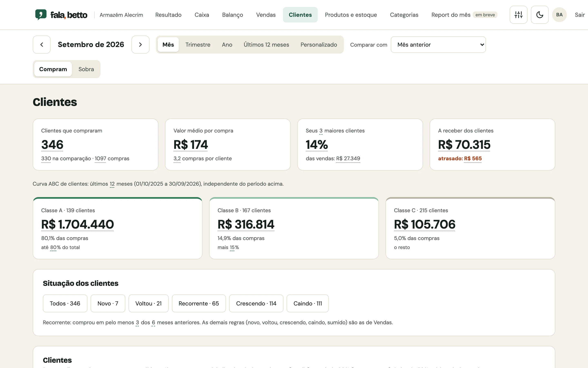588x368 pixels.
Task: Select the Mês period option
Action: point(168,45)
